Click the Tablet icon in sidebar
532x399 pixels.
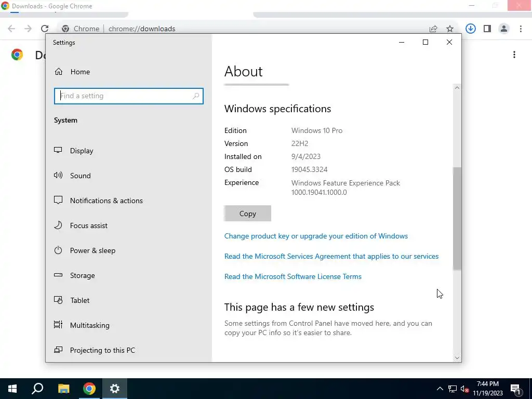(58, 300)
